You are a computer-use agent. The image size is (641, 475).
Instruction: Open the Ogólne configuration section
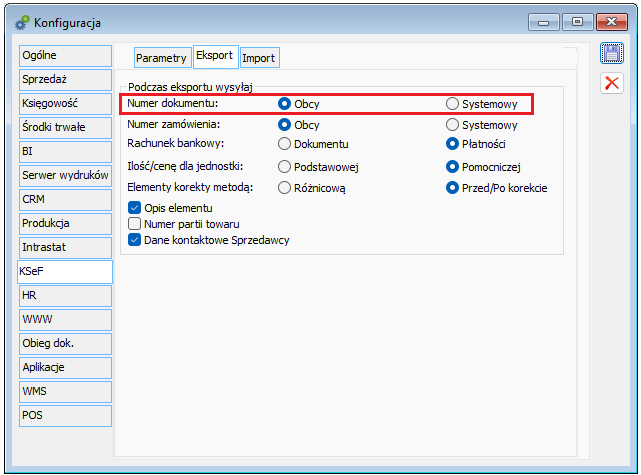click(x=65, y=54)
